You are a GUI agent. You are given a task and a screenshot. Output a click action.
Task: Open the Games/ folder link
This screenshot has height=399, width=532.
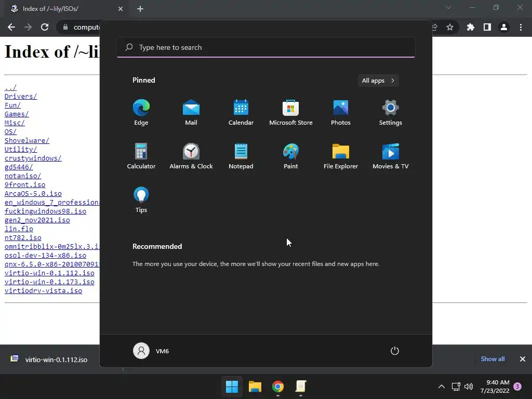(17, 114)
